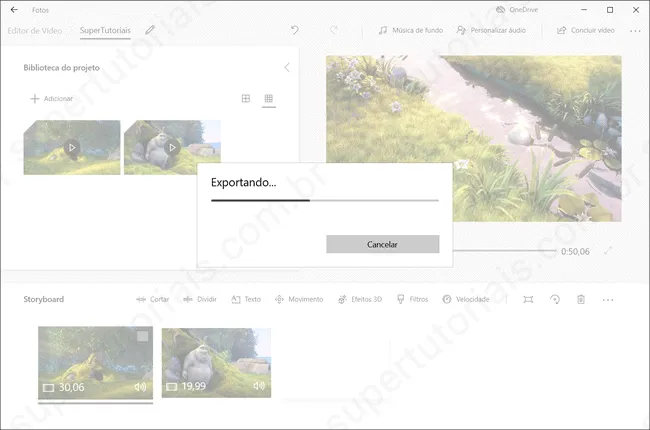Tick the checkbox on the 30,06 clip
The image size is (650, 430).
[143, 336]
